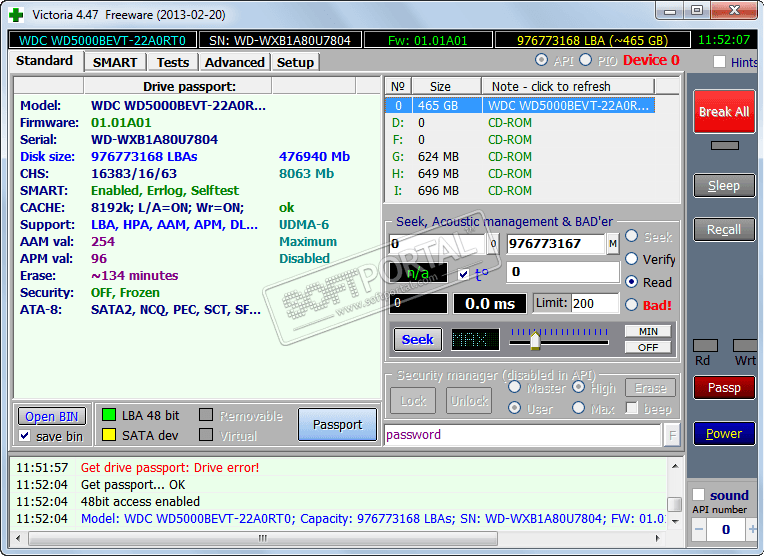Click the log scrollbar up arrow

(x=675, y=466)
